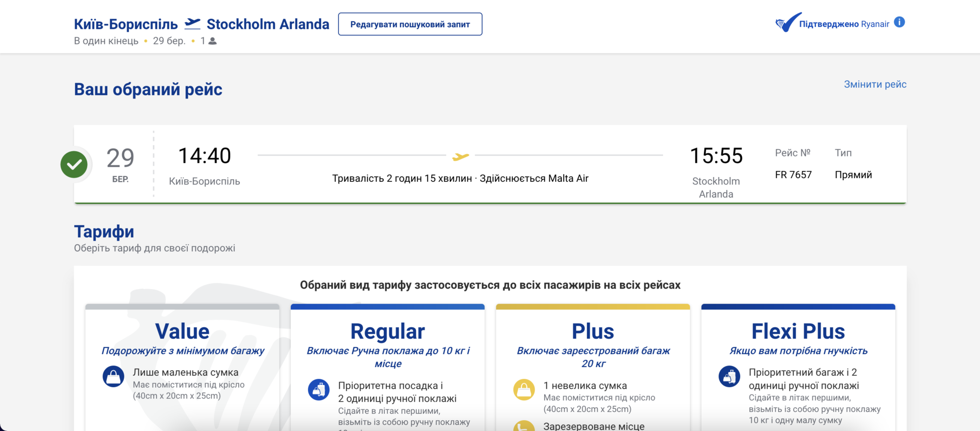Click Включає Ручна поклажа до 10 кг subtitle
Image resolution: width=980 pixels, height=431 pixels.
pos(388,357)
